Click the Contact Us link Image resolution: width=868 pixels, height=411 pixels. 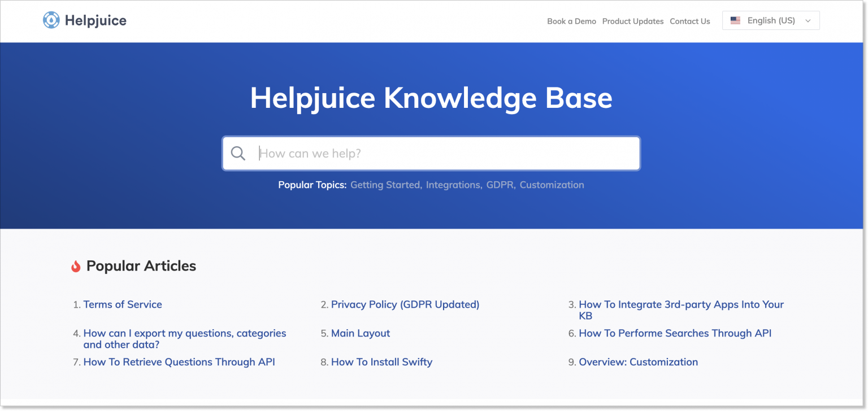[x=689, y=21]
